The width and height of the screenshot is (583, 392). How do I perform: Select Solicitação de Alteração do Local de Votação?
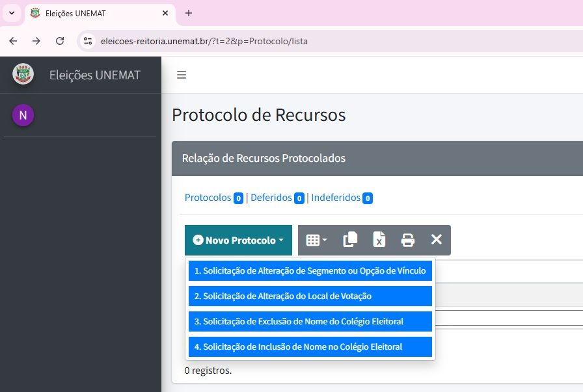(310, 296)
